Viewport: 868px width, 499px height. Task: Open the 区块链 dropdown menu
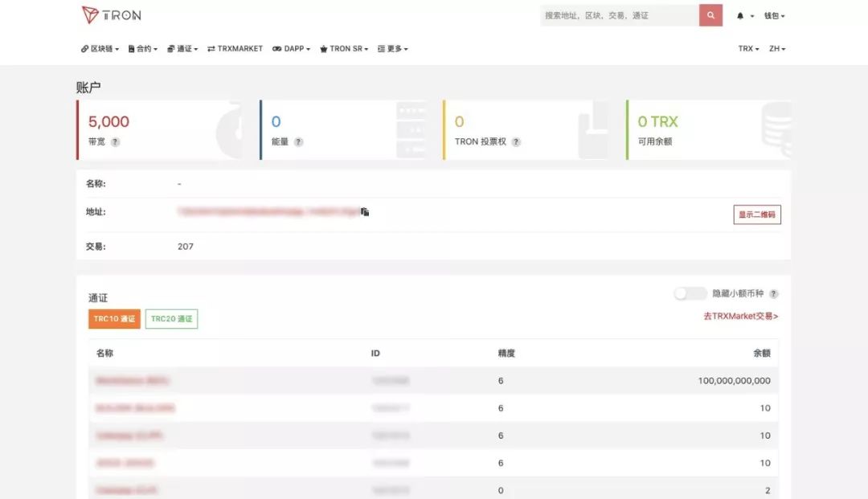pos(100,49)
